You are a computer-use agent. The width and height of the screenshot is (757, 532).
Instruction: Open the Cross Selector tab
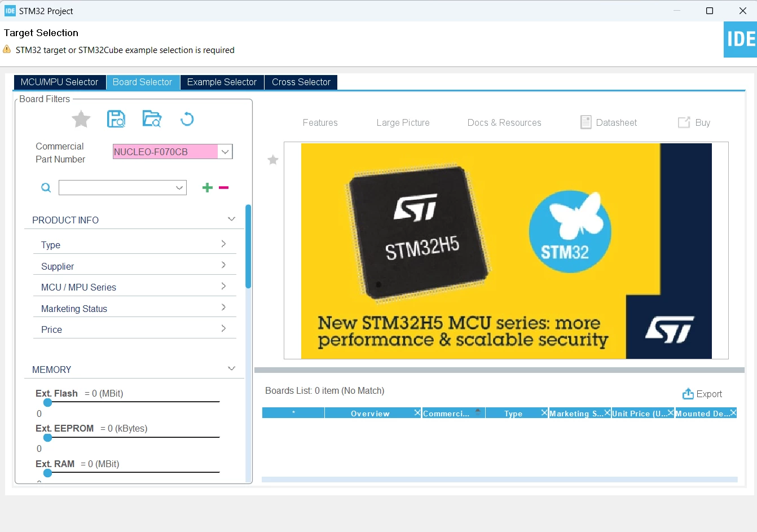click(x=301, y=82)
